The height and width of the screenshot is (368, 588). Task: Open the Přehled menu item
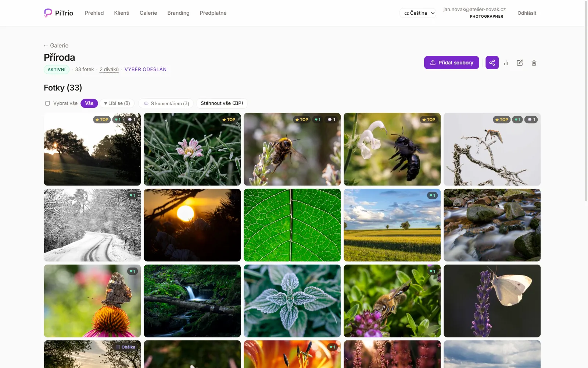(x=94, y=13)
